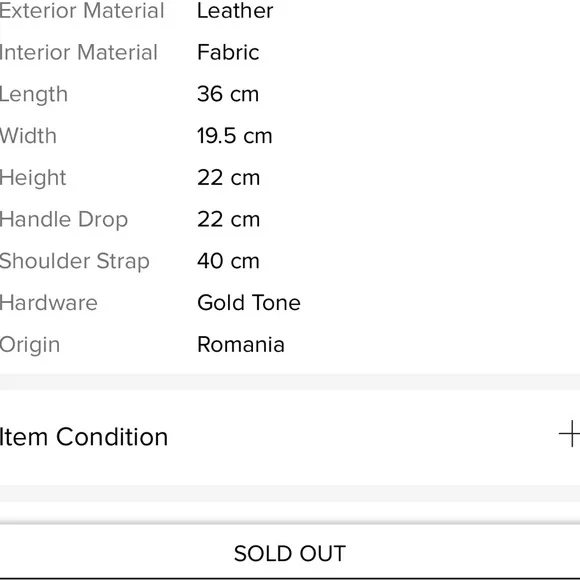Click the Width label
The height and width of the screenshot is (580, 580).
pos(28,136)
